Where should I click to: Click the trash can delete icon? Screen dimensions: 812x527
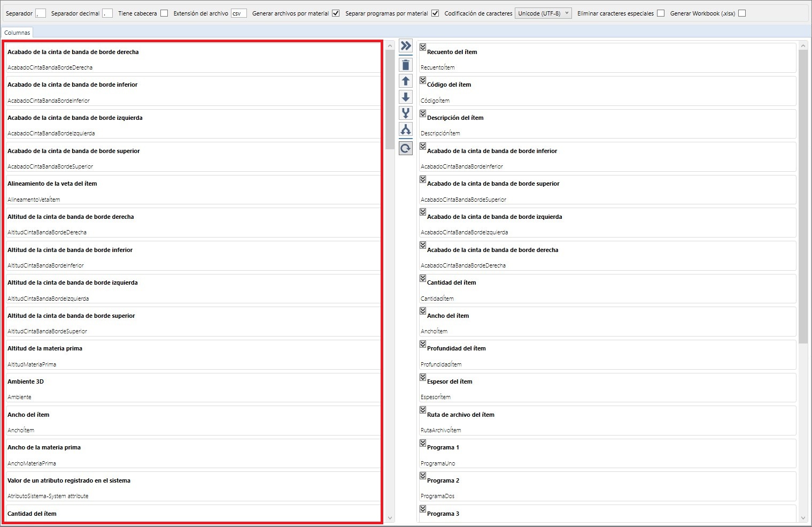pyautogui.click(x=406, y=65)
